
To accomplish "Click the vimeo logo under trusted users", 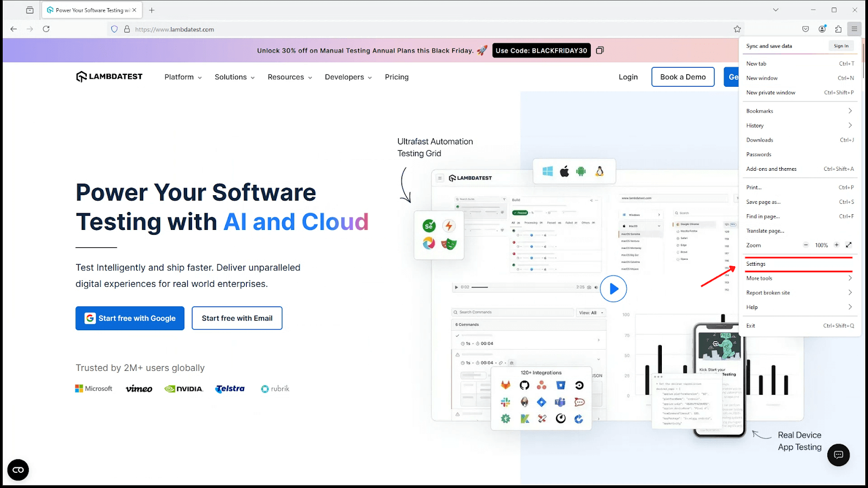I will click(139, 389).
